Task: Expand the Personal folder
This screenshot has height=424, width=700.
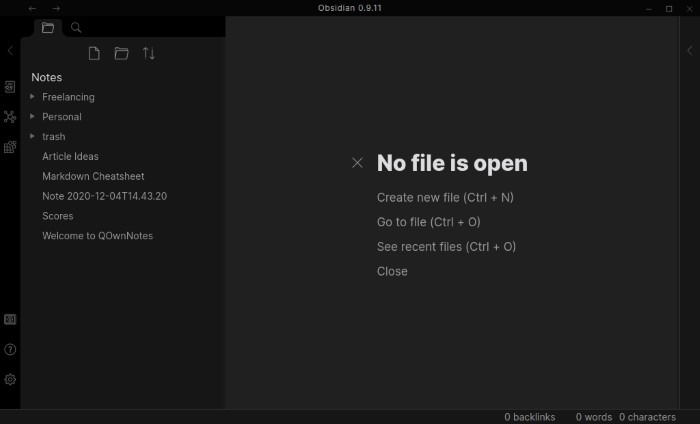Action: [x=33, y=117]
